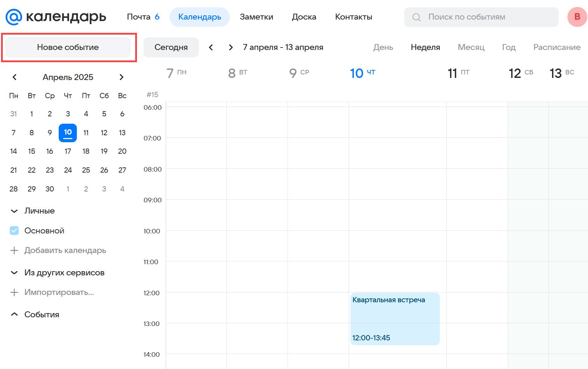Show previous month in mini calendar
The height and width of the screenshot is (369, 588).
14,77
